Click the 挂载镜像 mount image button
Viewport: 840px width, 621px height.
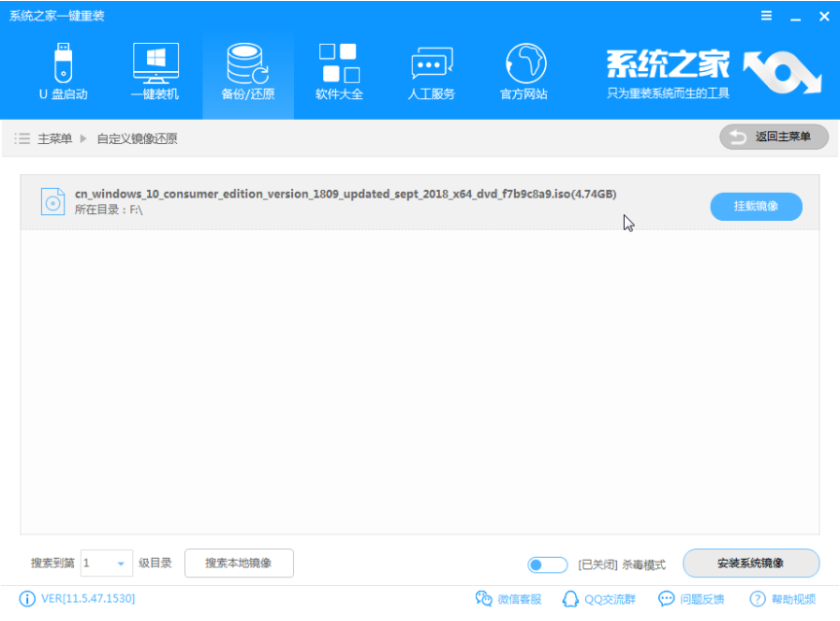coord(756,206)
